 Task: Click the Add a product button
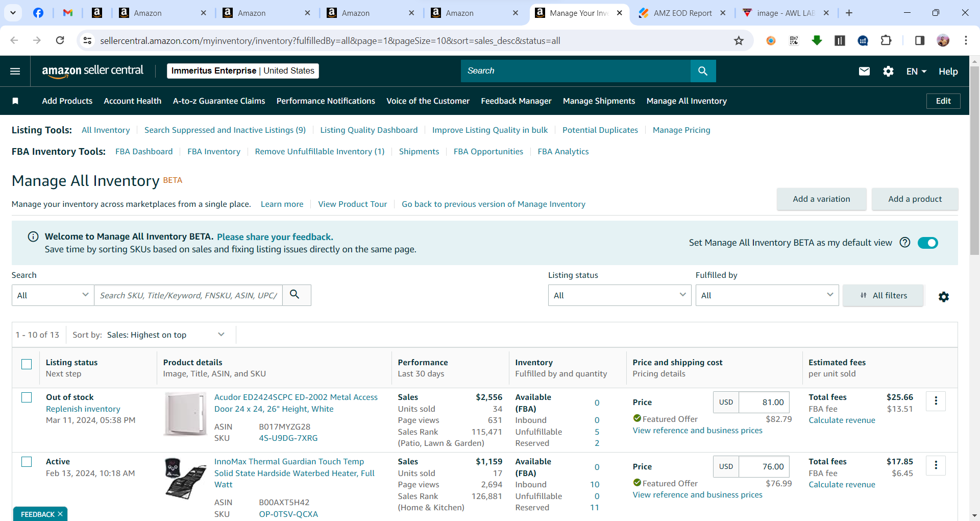(915, 199)
